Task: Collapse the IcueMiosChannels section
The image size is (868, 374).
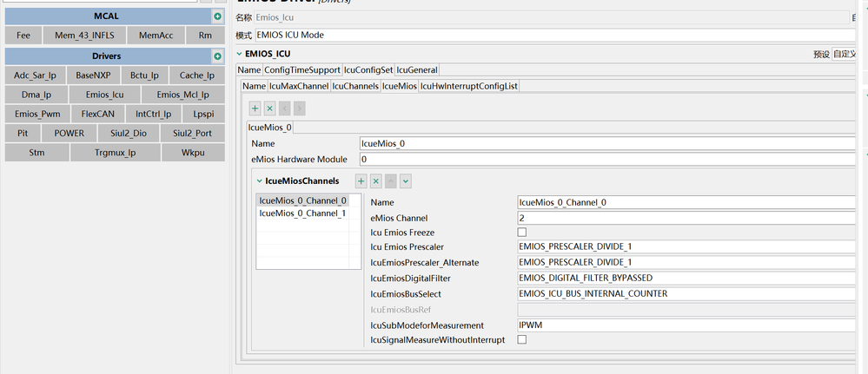Action: click(x=259, y=180)
